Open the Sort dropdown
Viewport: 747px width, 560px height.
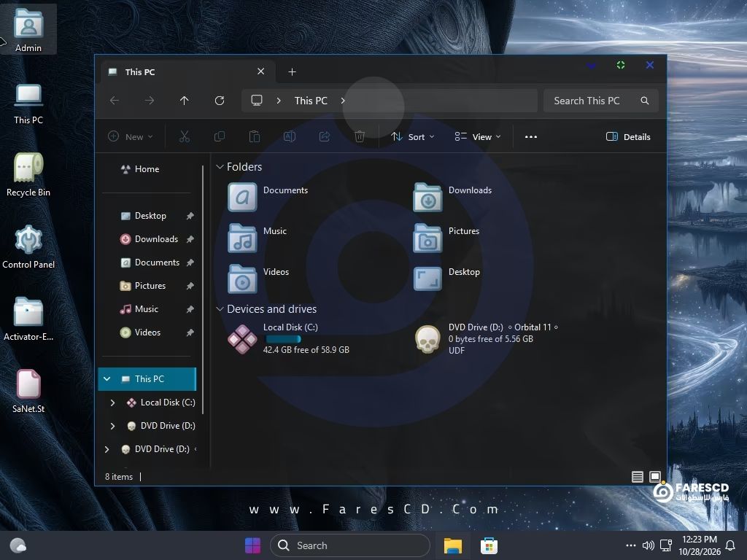click(x=413, y=136)
